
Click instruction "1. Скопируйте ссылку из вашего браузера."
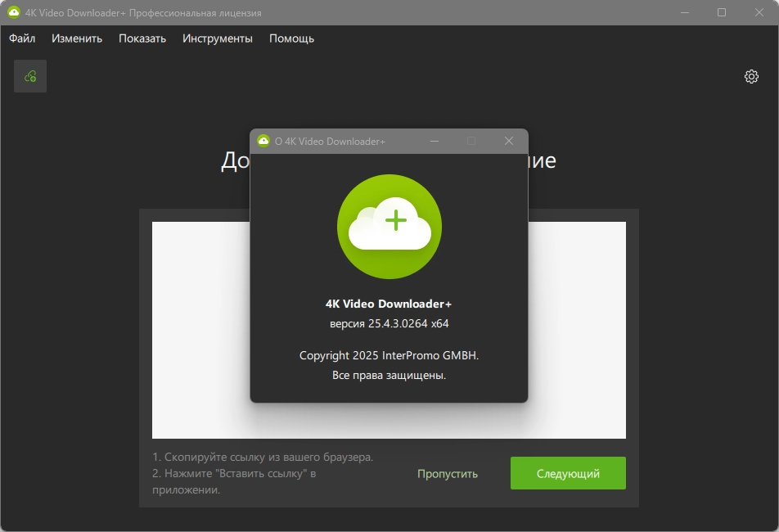coord(263,457)
